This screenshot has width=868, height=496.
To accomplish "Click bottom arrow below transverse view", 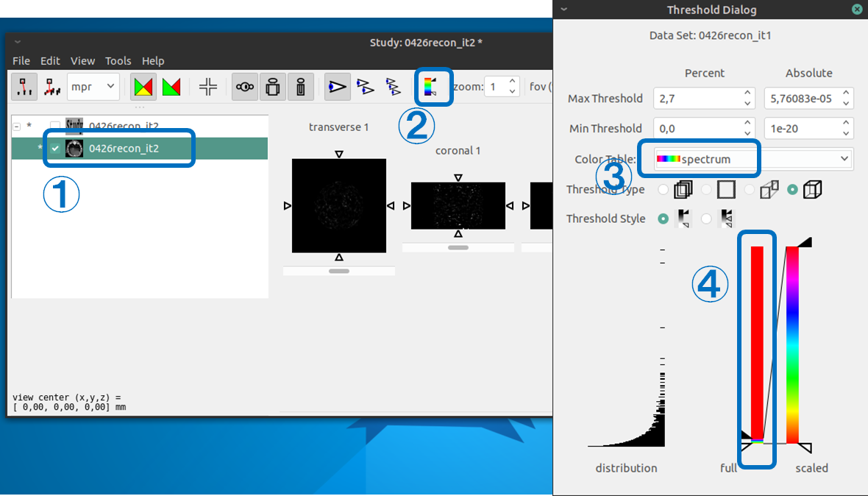I will tap(339, 258).
